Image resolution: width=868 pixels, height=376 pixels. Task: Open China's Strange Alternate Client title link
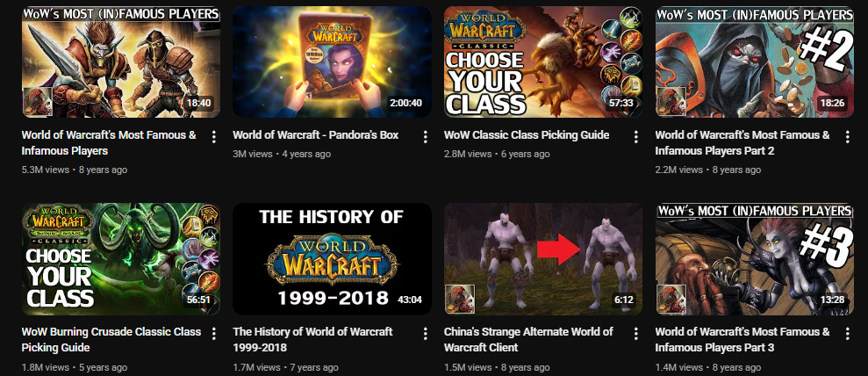(528, 339)
